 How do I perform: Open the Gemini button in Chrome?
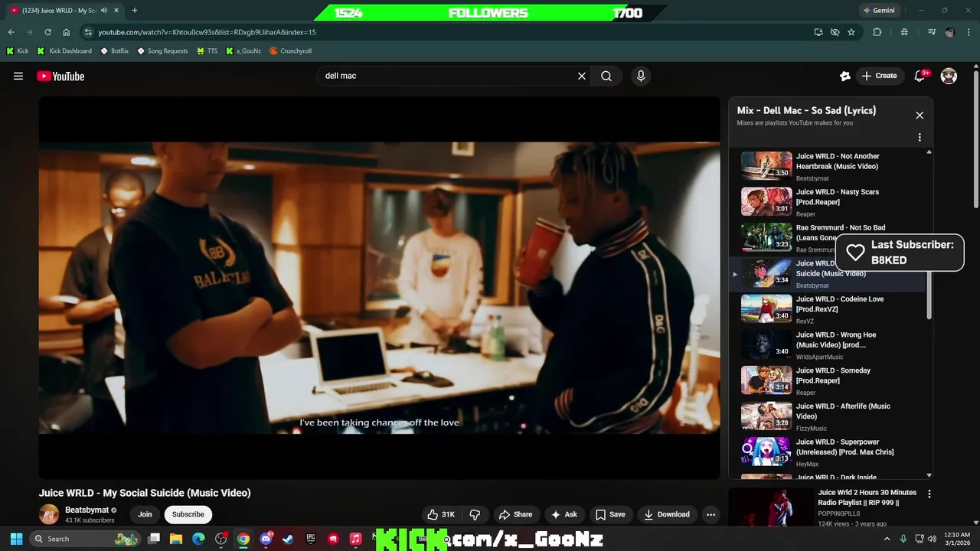(x=879, y=11)
